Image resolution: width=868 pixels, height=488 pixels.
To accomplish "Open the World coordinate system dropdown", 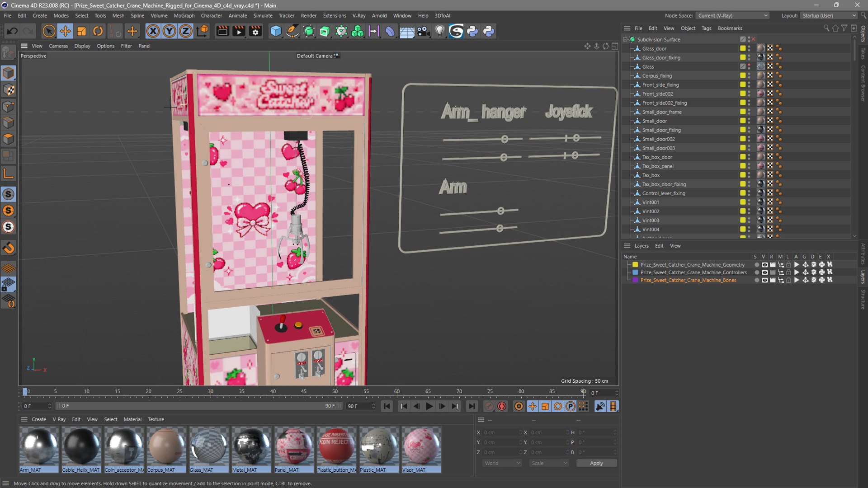I will coord(502,463).
